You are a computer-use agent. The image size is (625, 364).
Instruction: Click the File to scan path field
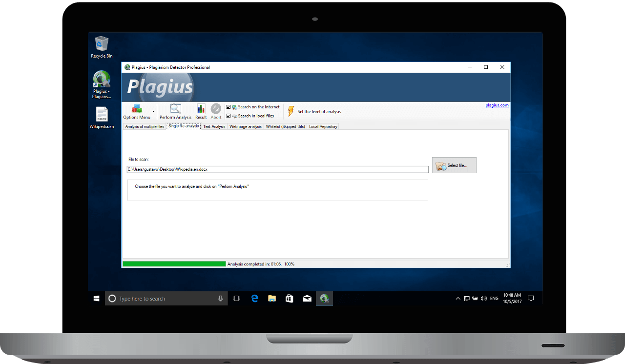click(x=277, y=169)
